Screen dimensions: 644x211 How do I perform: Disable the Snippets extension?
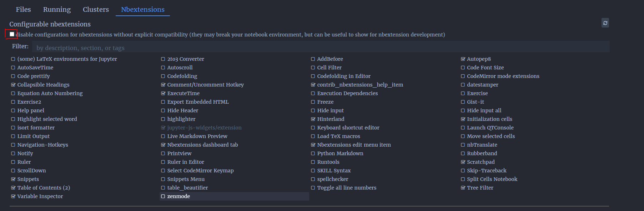pos(13,179)
